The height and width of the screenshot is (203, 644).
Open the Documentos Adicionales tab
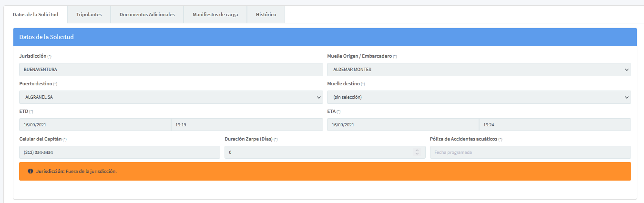tap(147, 14)
